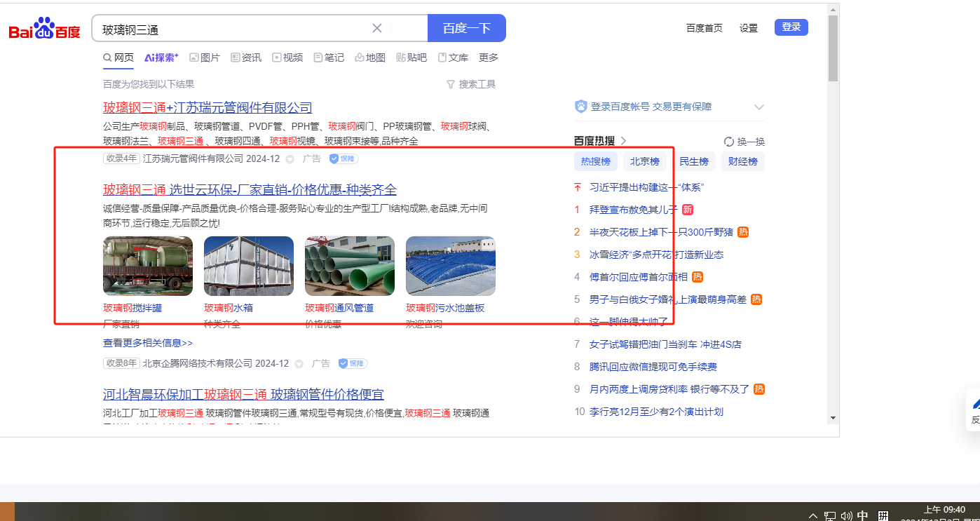Screen dimensions: 980x521
Task: Switch to the 笔记 tab
Action: pyautogui.click(x=329, y=57)
